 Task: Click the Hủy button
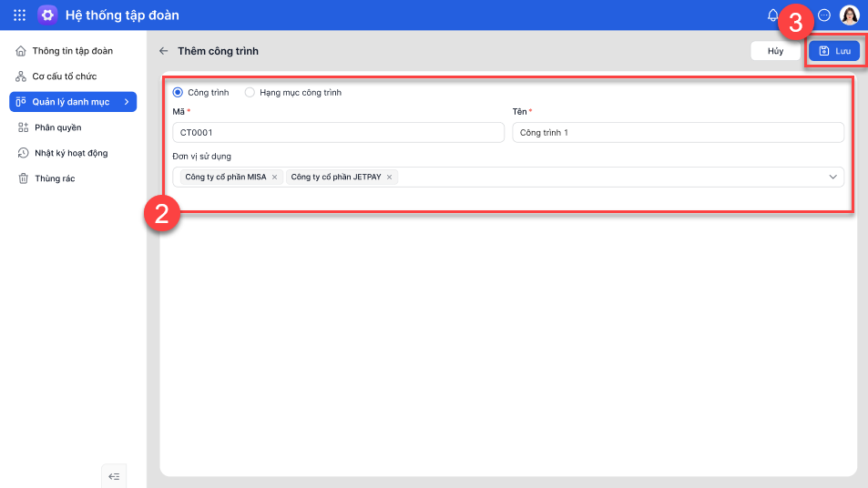click(x=775, y=51)
